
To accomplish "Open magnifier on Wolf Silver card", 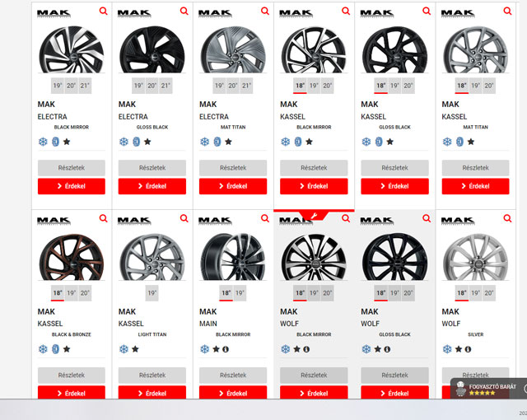I will click(x=507, y=218).
